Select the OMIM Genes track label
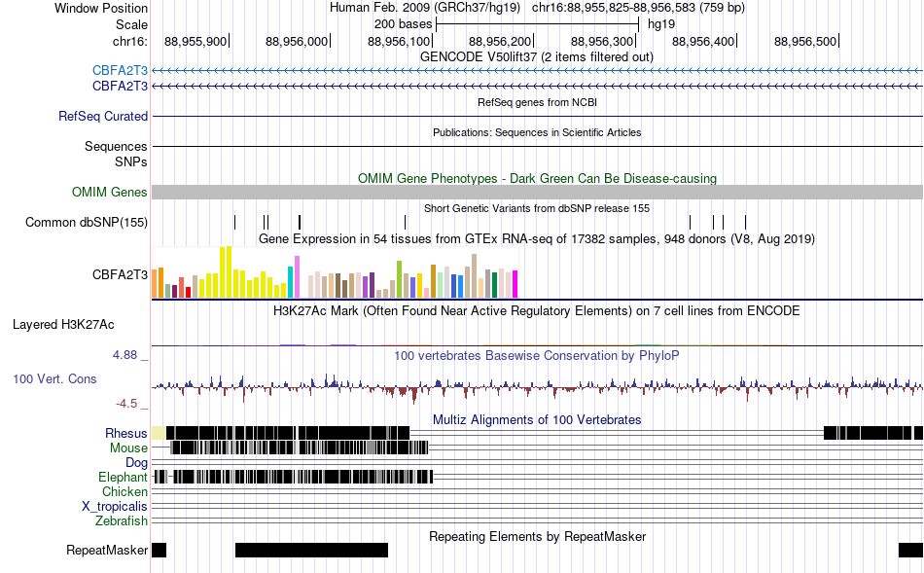924x573 pixels. tap(110, 192)
